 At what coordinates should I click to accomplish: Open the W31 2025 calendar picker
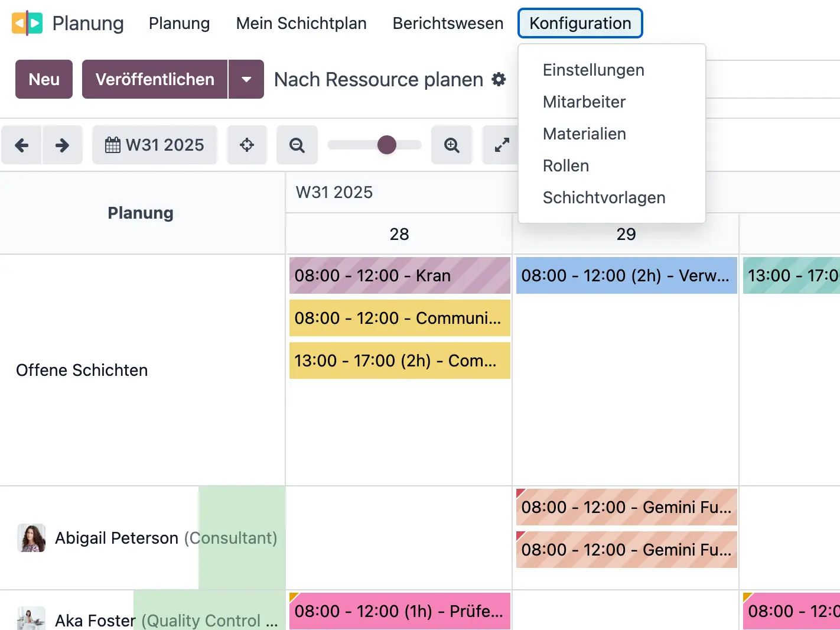pos(154,145)
